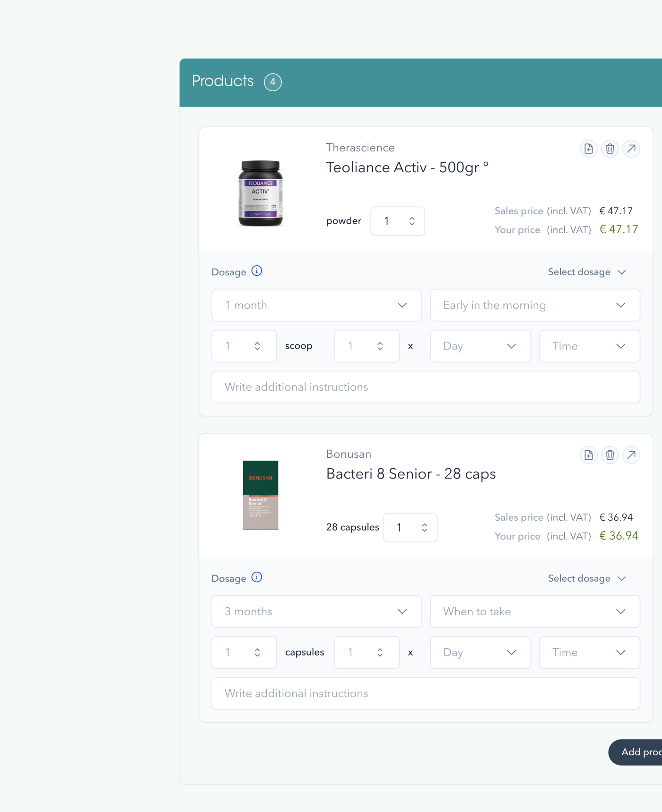Expand the When to take dropdown
The image size is (662, 812).
(535, 611)
